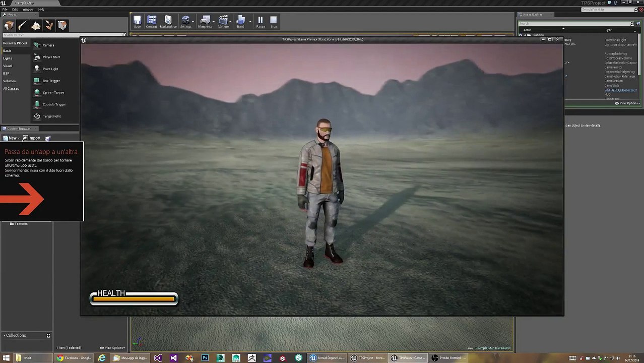
Task: Switch to Foliage mode icon
Action: (x=49, y=25)
